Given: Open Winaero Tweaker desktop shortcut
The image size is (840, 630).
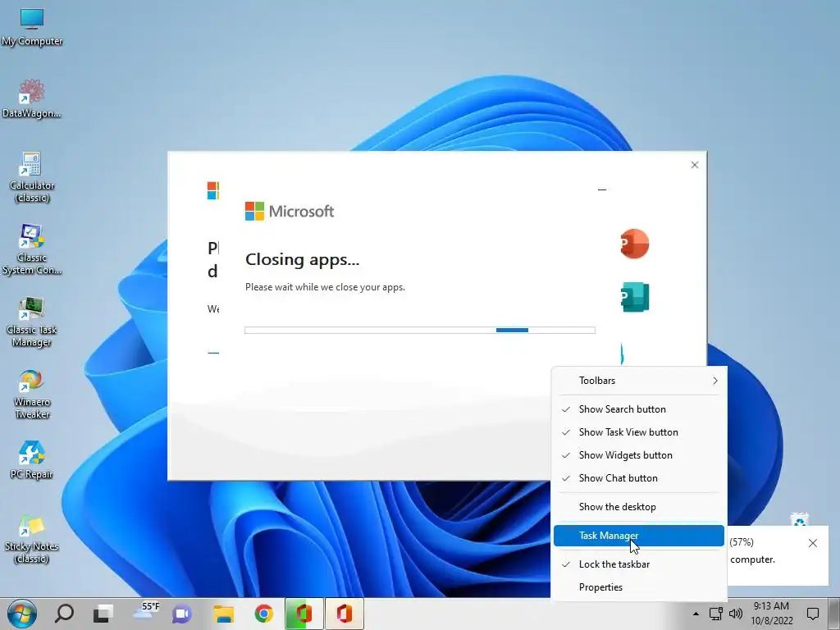Looking at the screenshot, I should point(32,395).
